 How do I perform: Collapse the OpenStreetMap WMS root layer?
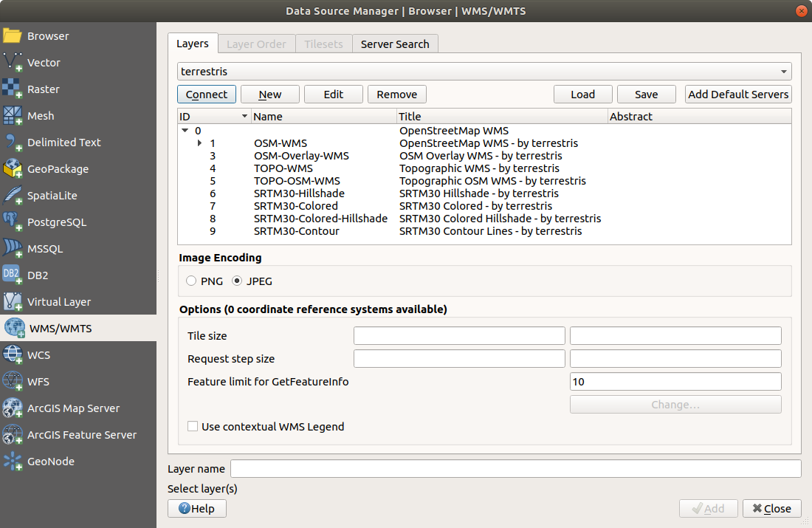185,131
